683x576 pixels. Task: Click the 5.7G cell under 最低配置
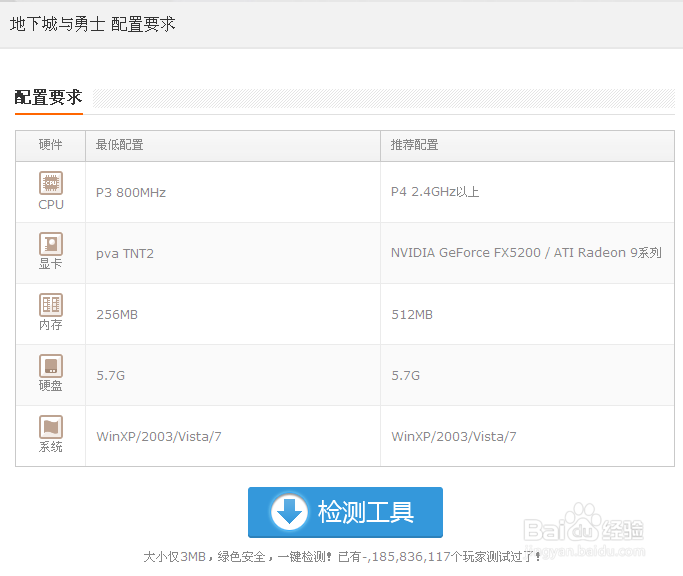pos(233,375)
